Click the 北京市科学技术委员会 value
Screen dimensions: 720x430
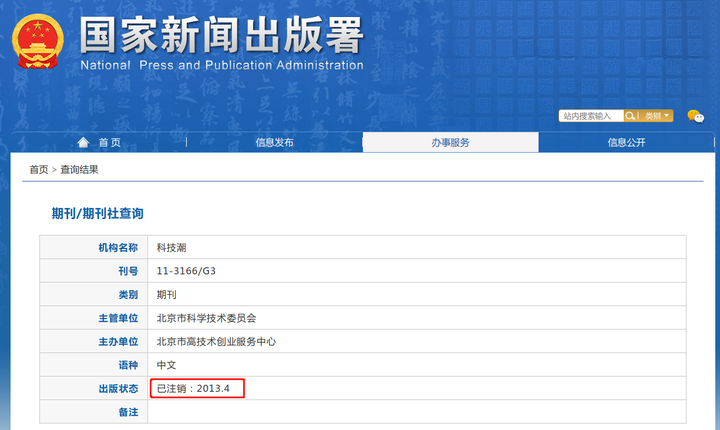pyautogui.click(x=206, y=318)
